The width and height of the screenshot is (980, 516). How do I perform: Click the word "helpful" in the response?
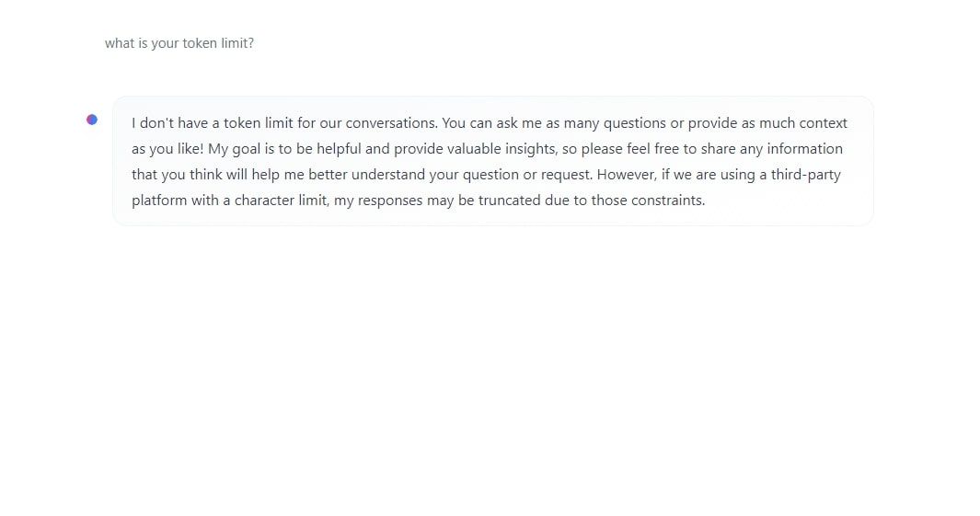click(339, 149)
